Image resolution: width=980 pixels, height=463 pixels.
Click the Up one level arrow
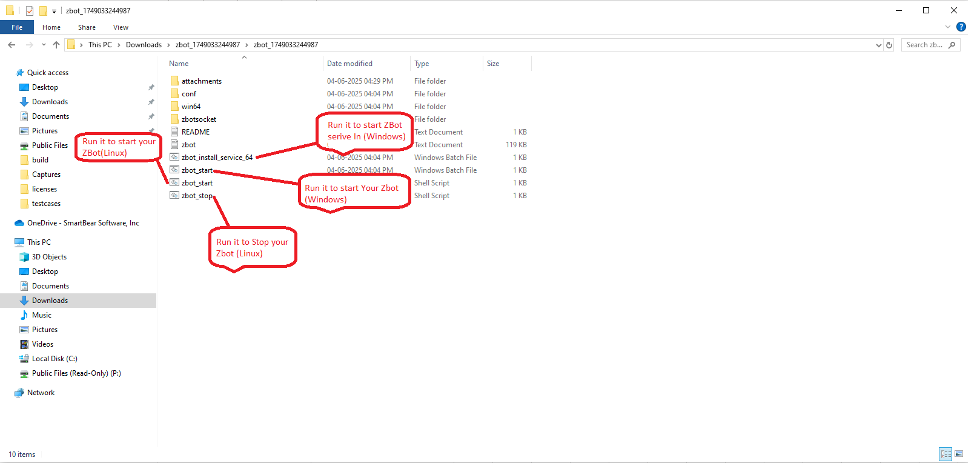(x=56, y=45)
